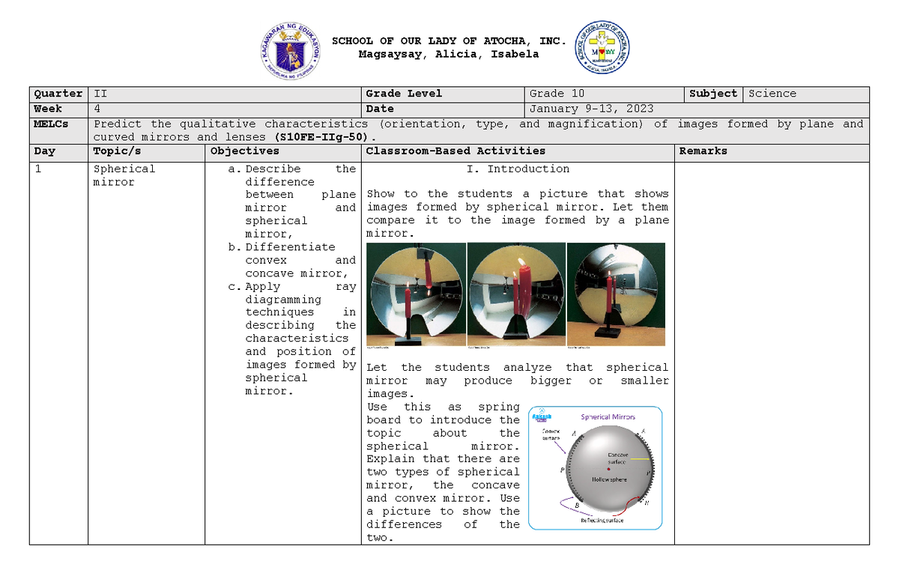
Task: Select the Aakash logo in the diagram
Action: pos(542,416)
